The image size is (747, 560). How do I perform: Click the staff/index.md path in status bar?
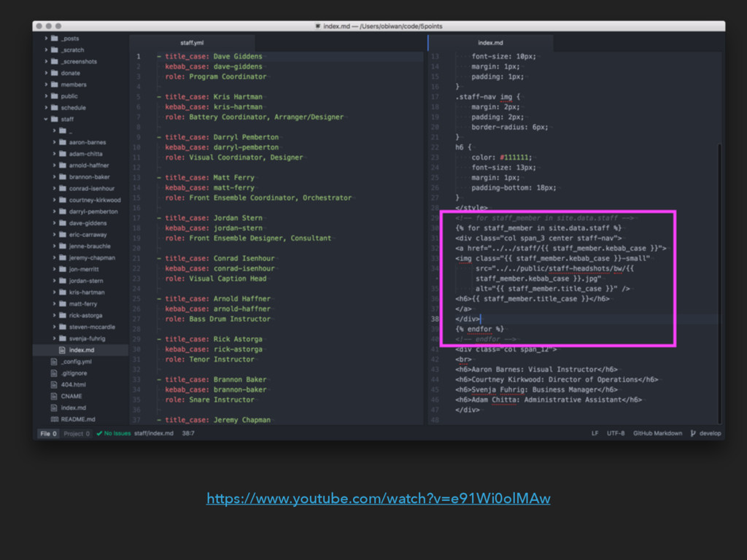(153, 433)
